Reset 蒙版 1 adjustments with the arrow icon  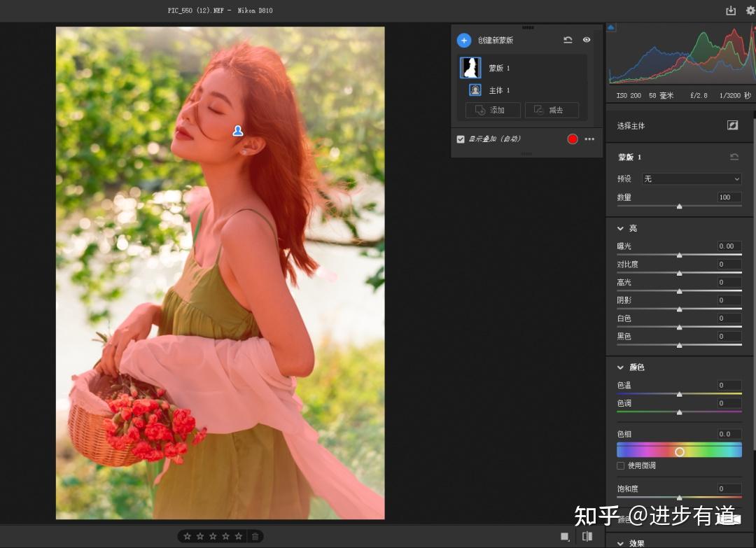coord(734,157)
